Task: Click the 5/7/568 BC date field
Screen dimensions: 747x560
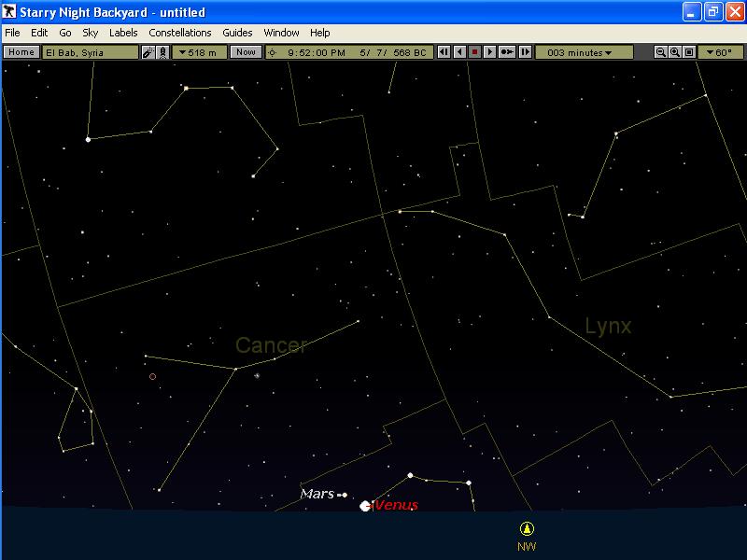Action: [392, 52]
